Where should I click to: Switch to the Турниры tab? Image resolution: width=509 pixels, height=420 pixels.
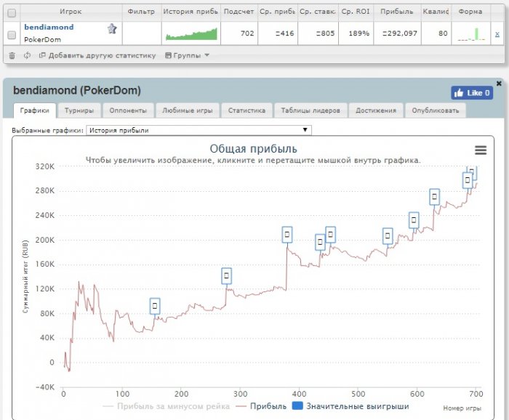[79, 110]
